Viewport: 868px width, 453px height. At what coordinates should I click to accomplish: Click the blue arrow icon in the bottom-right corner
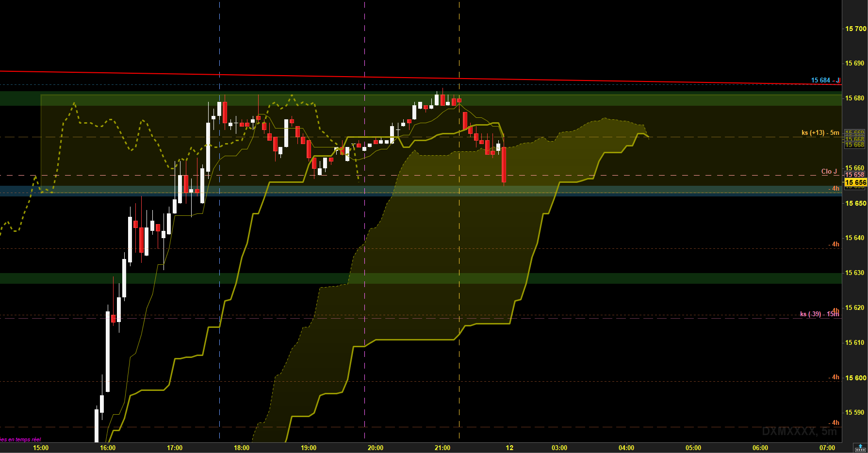(x=860, y=448)
